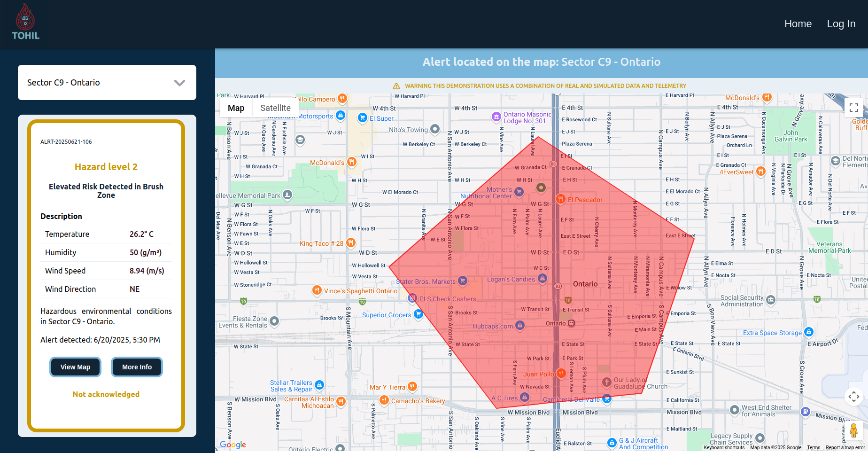
Task: Click the Google logo on the map
Action: (x=233, y=445)
